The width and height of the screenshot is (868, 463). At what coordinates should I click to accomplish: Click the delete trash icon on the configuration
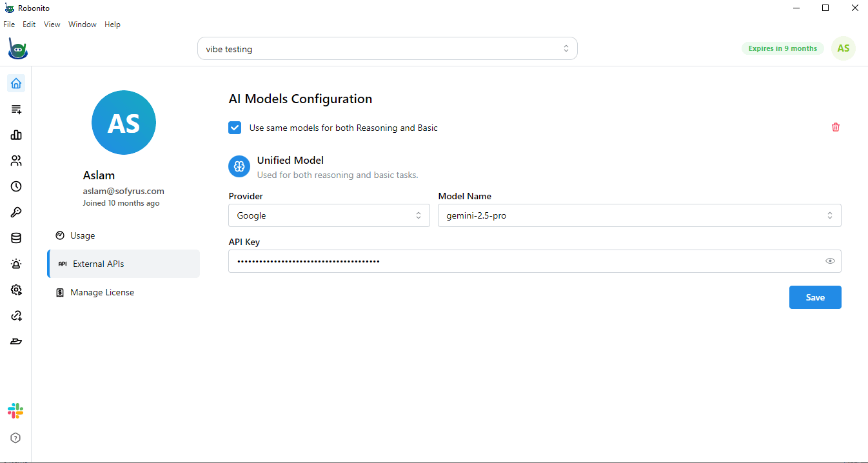coord(835,127)
